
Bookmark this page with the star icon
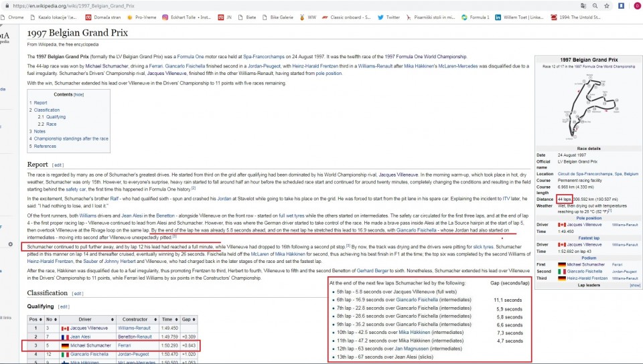coord(607,6)
